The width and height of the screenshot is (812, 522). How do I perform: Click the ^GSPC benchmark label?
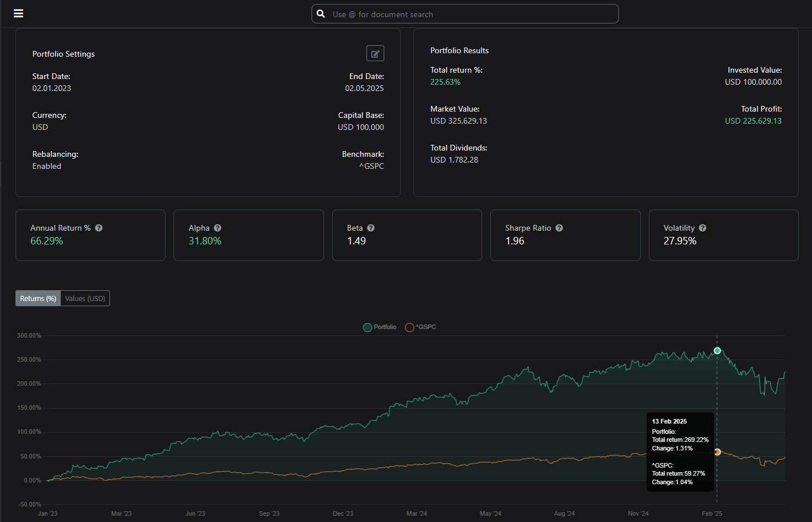click(372, 165)
